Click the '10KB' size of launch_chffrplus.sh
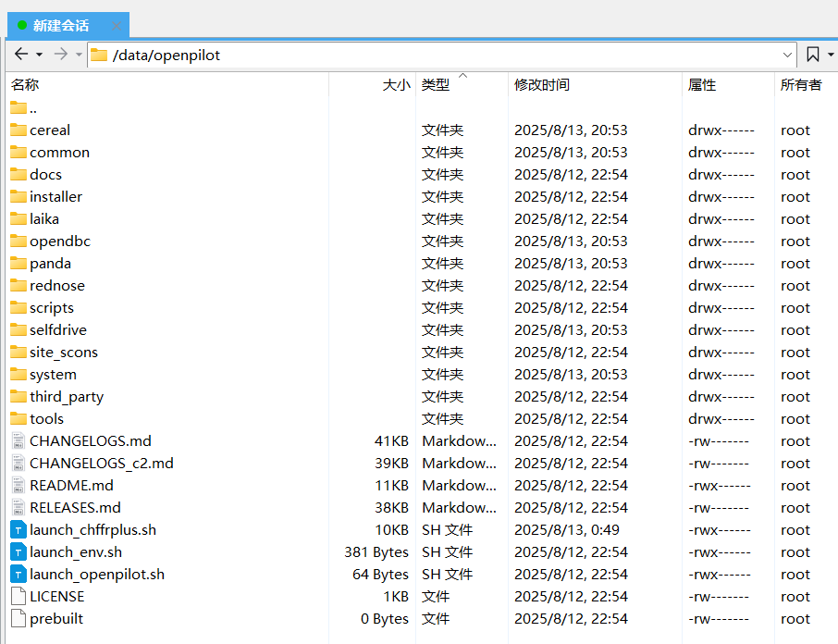838x644 pixels. (391, 529)
